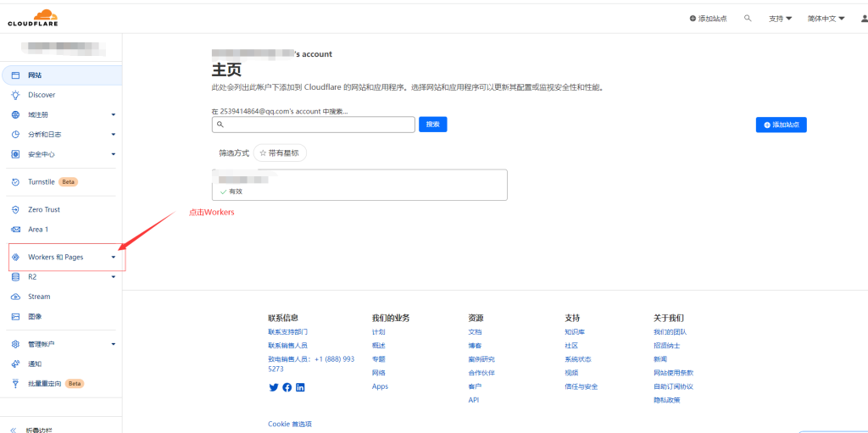Select Turnstile in the sidebar
The image size is (868, 433).
pyautogui.click(x=42, y=181)
